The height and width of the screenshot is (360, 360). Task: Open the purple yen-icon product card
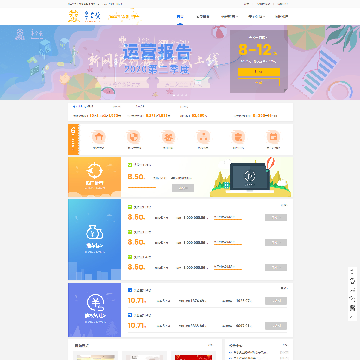[94, 310]
